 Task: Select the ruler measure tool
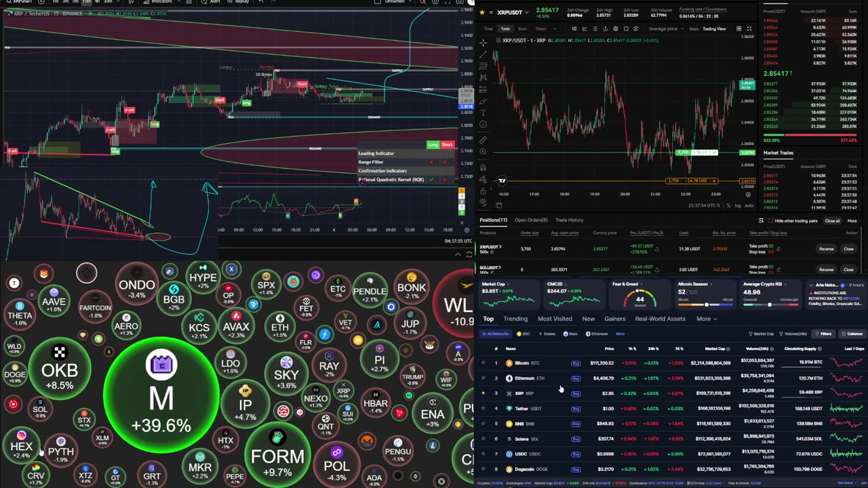[x=483, y=140]
